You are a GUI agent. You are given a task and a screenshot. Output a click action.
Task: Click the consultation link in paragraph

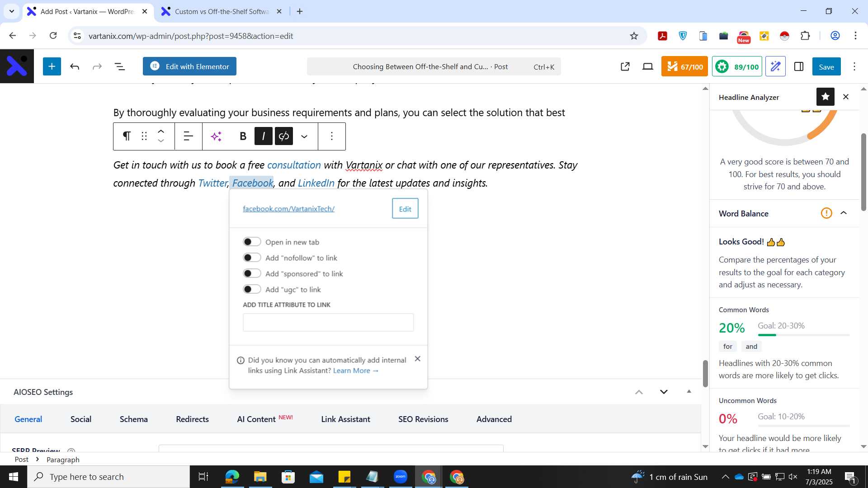pos(294,165)
